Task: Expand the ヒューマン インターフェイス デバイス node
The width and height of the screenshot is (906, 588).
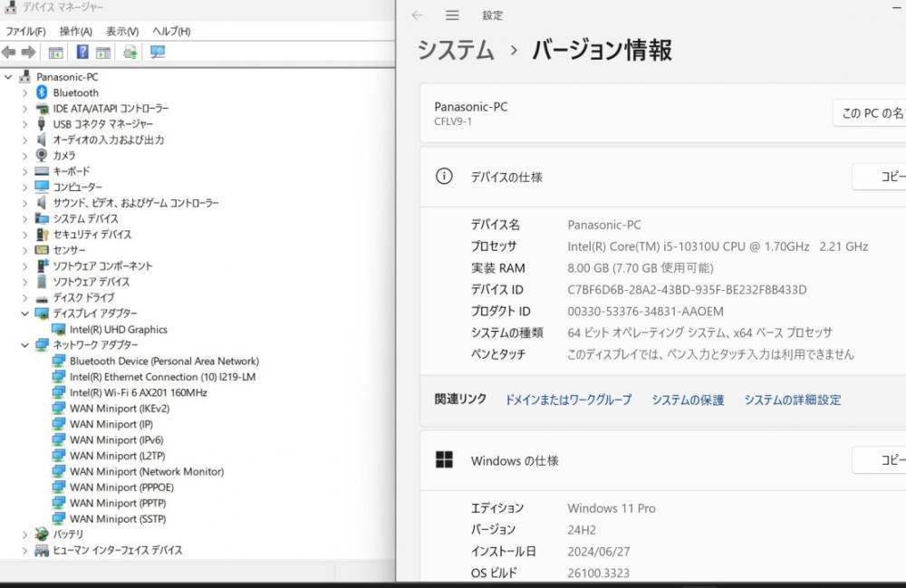Action: [24, 550]
